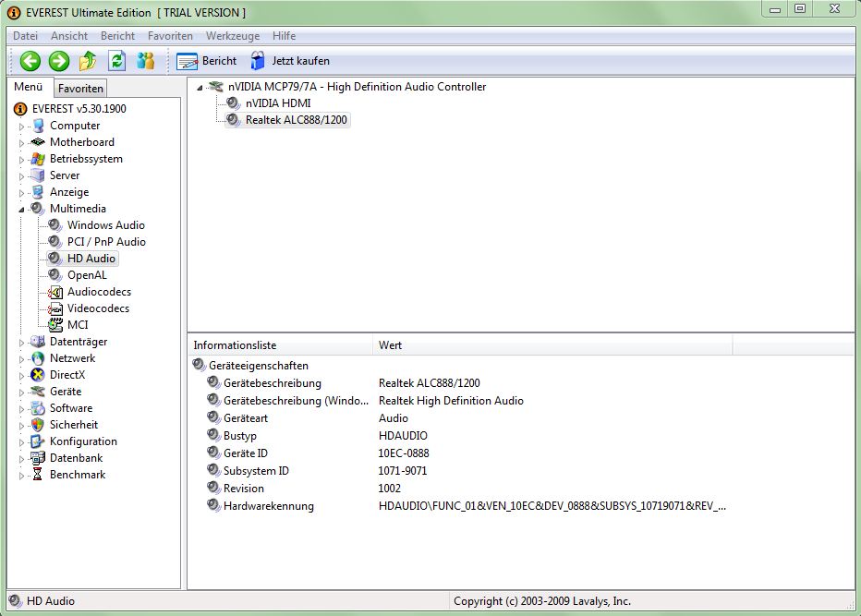Click the Software icon in the tree
The image size is (861, 616).
38,408
